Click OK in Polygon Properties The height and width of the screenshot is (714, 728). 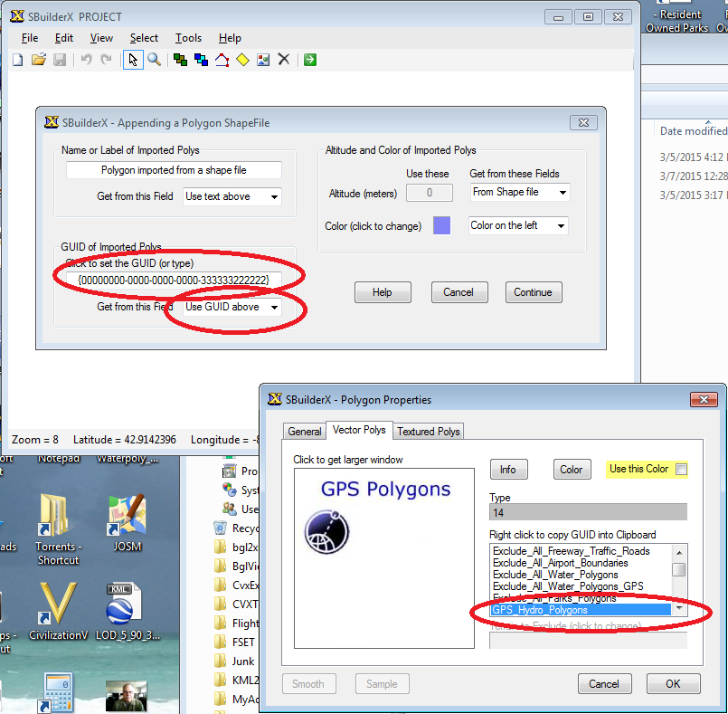coord(673,684)
